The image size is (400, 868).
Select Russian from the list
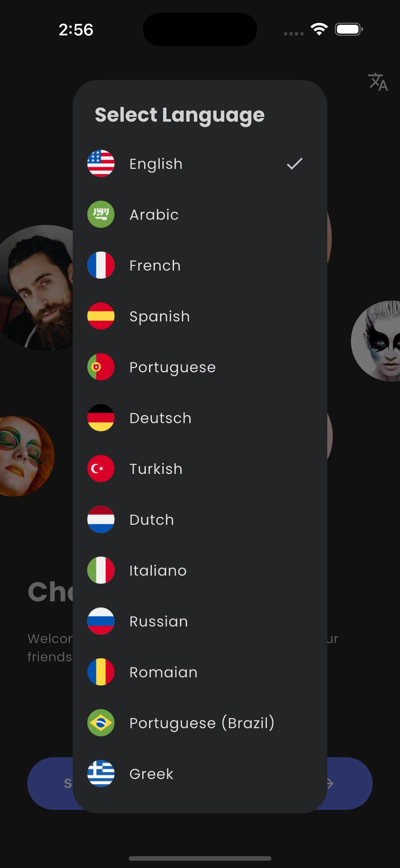[200, 621]
